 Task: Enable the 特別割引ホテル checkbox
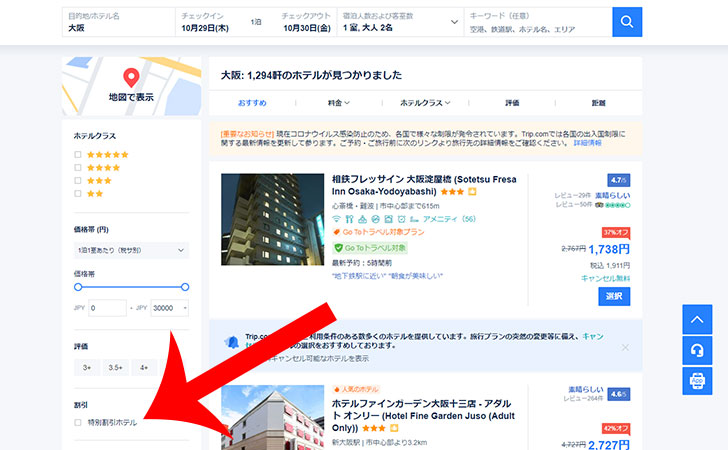click(x=78, y=423)
